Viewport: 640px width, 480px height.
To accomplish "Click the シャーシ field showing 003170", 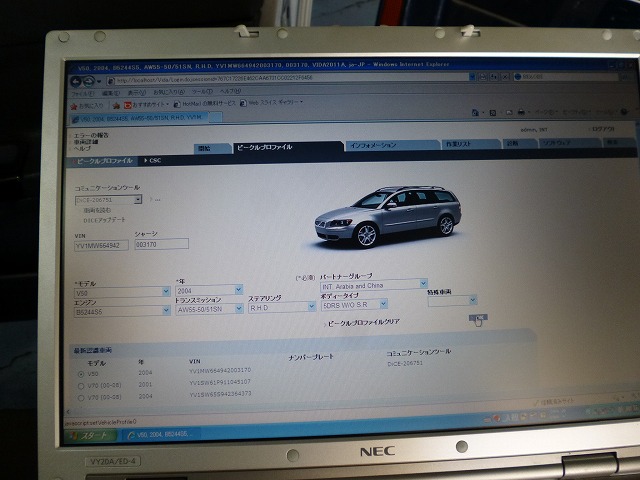I will tap(162, 244).
